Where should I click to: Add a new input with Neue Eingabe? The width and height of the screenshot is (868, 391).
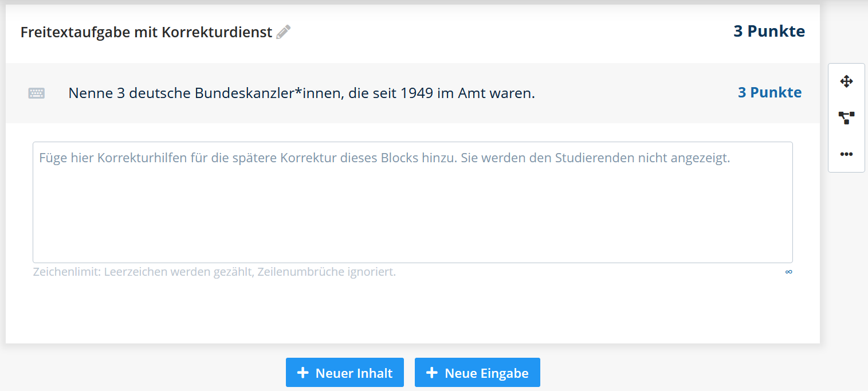(x=477, y=373)
